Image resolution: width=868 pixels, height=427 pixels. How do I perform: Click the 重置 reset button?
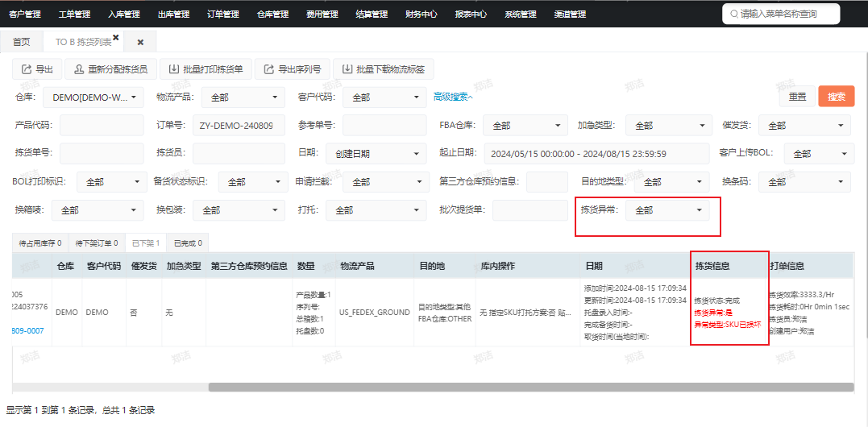[798, 97]
